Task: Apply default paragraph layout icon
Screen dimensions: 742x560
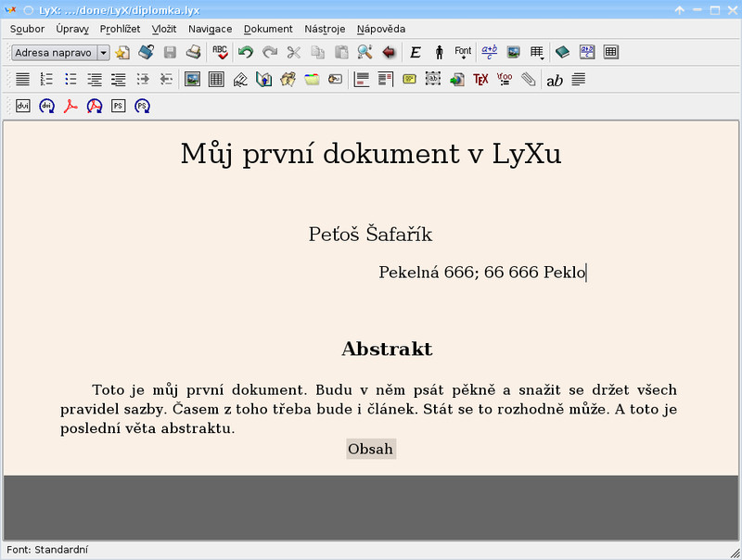Action: click(x=22, y=79)
